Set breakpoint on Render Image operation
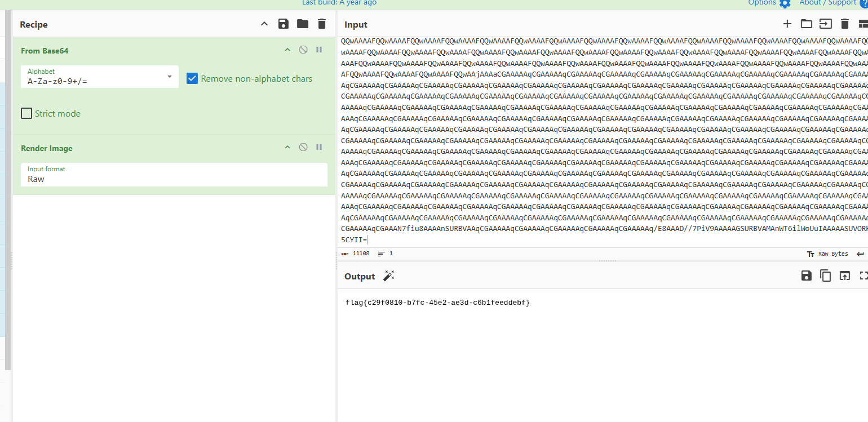This screenshot has height=422, width=868. [x=319, y=148]
